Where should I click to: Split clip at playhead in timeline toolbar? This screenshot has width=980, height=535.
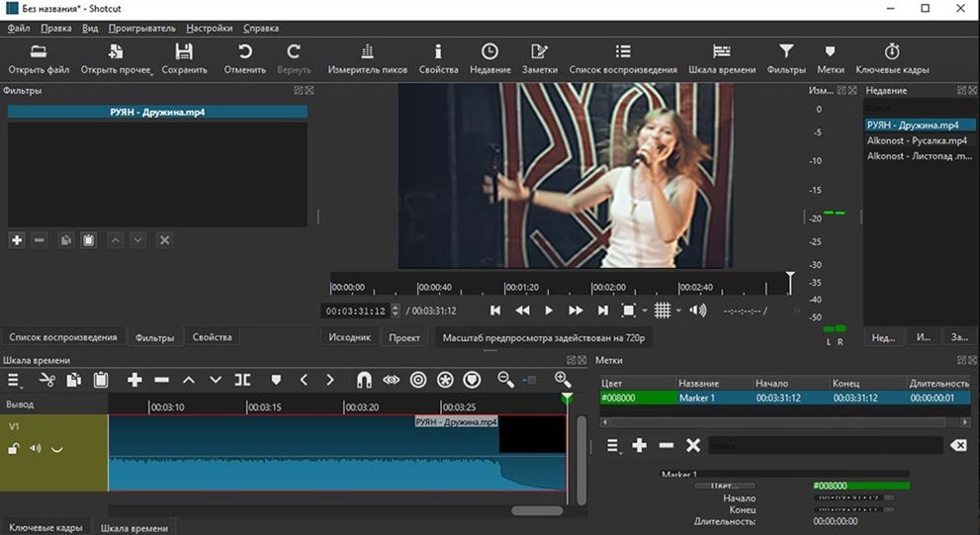[242, 380]
